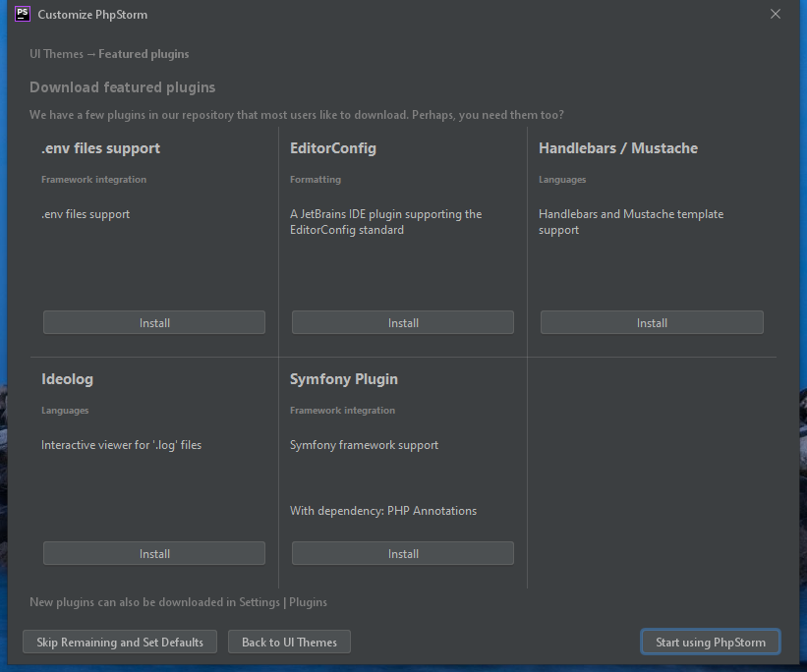Install the Symfony Plugin

[x=403, y=554]
